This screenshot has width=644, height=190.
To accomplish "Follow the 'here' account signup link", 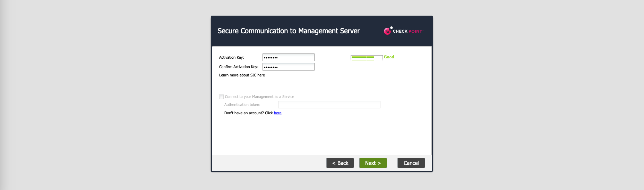I will pos(277,113).
